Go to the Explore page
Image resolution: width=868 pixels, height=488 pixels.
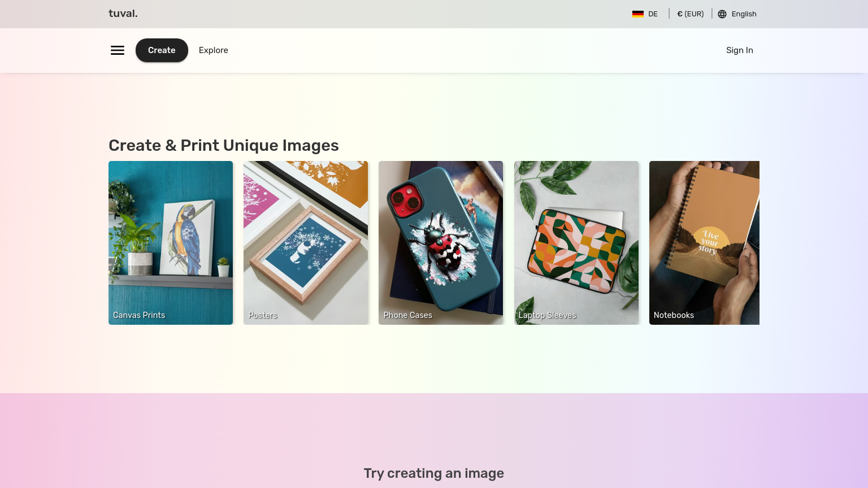(214, 50)
